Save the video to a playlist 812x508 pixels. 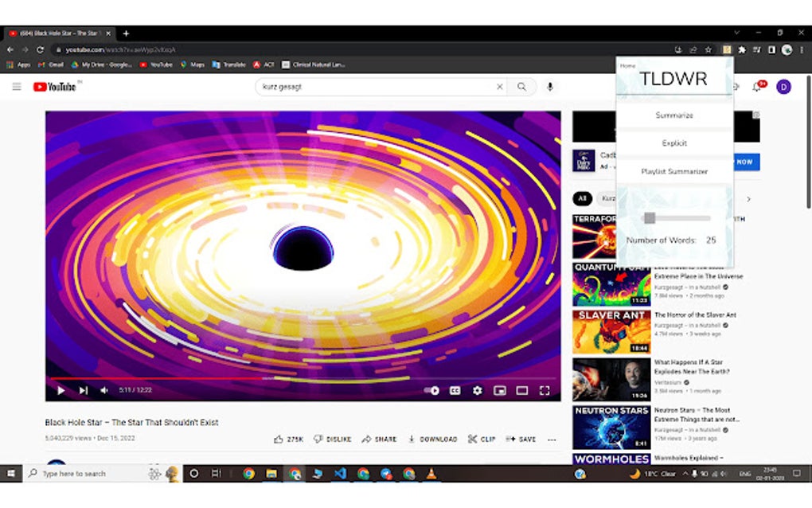[521, 440]
